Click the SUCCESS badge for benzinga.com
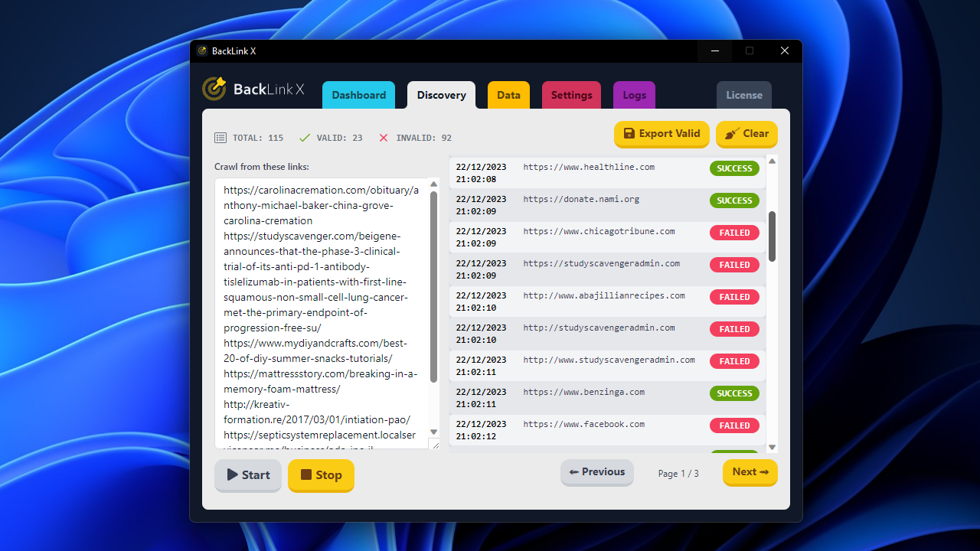The width and height of the screenshot is (980, 551). point(734,393)
